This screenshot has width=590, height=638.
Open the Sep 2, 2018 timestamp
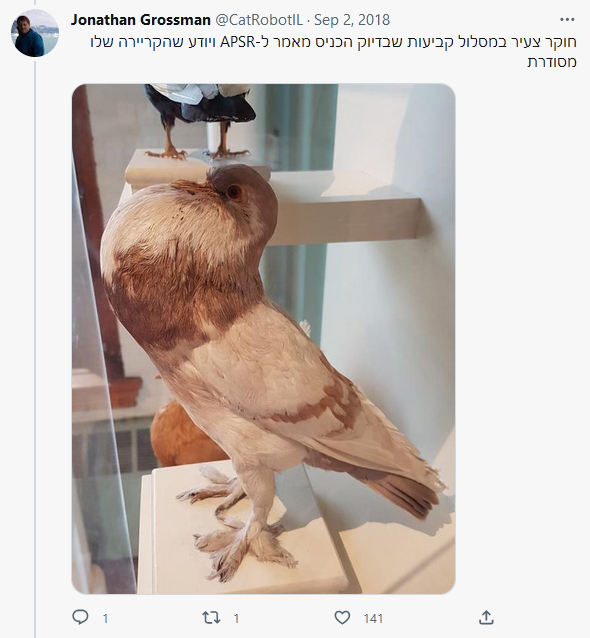[352, 20]
